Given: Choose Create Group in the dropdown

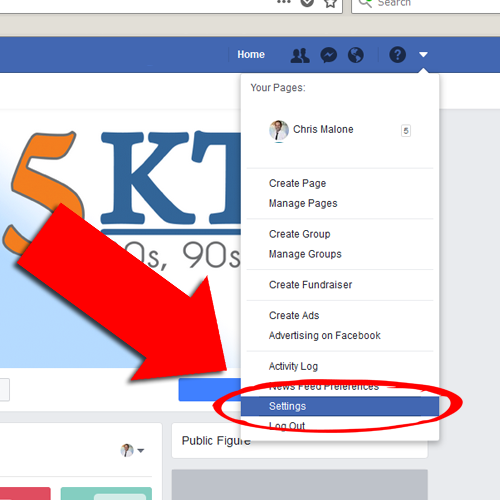Looking at the screenshot, I should coord(299,234).
